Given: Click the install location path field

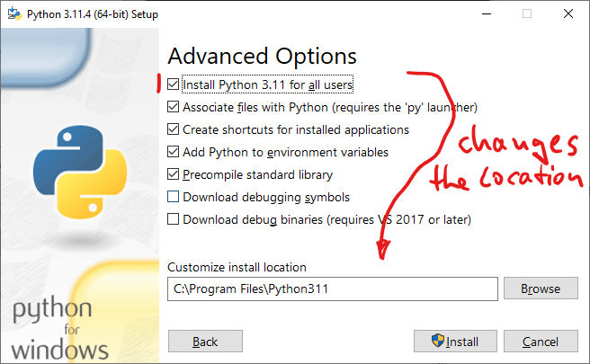Looking at the screenshot, I should (x=332, y=289).
